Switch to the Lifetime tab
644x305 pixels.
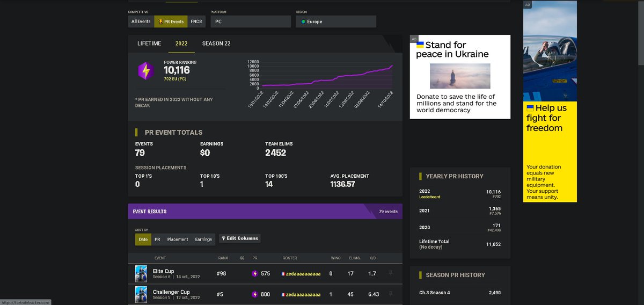[149, 43]
